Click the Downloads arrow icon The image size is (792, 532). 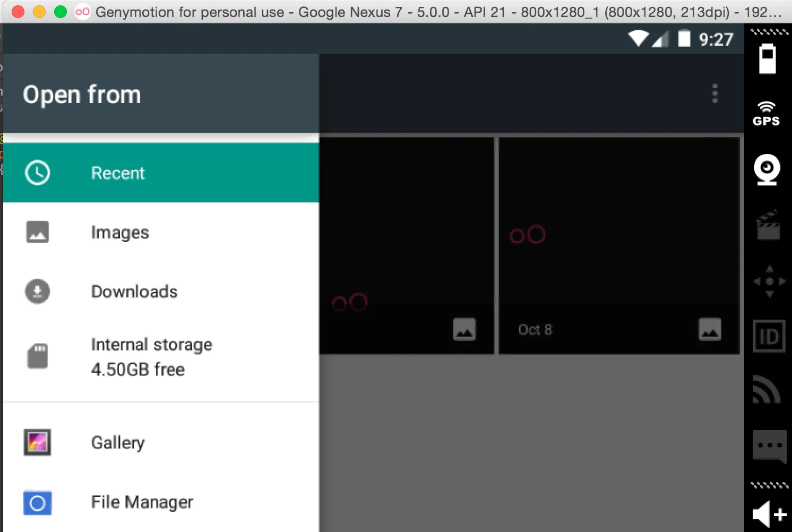37,291
